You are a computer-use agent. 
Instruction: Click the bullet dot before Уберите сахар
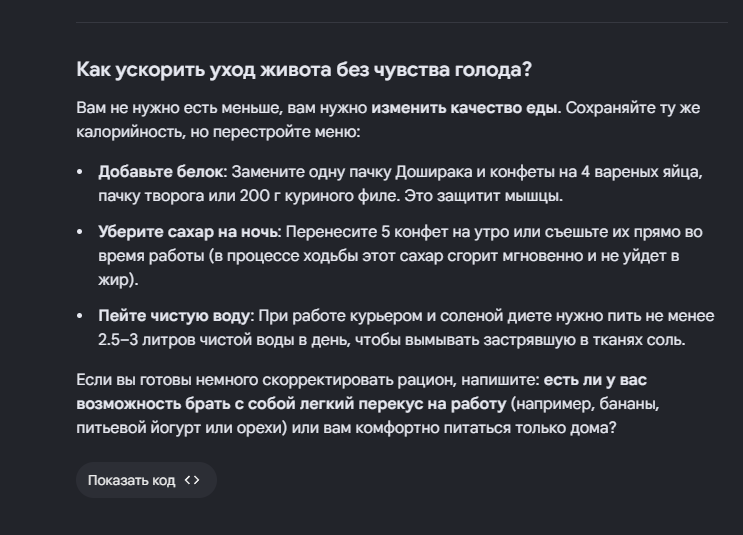pyautogui.click(x=80, y=232)
